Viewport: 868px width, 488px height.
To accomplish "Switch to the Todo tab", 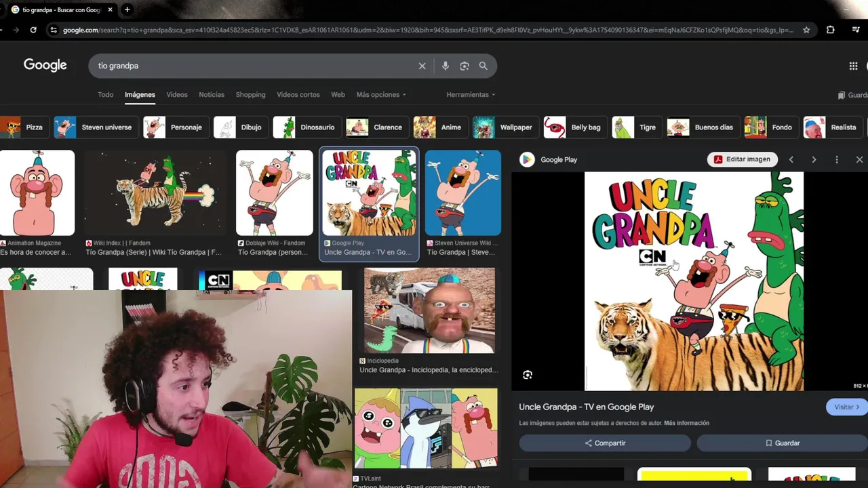I will [x=105, y=95].
